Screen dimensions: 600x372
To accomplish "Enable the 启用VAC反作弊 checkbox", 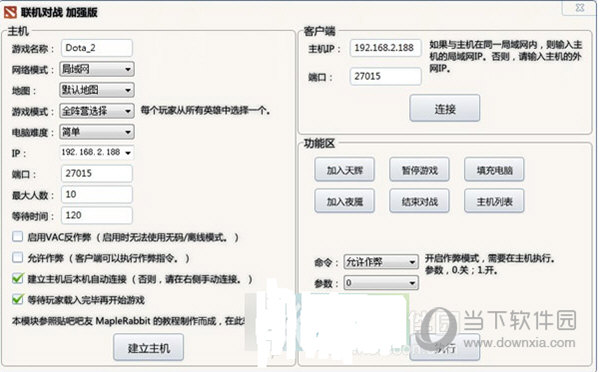I will point(17,237).
